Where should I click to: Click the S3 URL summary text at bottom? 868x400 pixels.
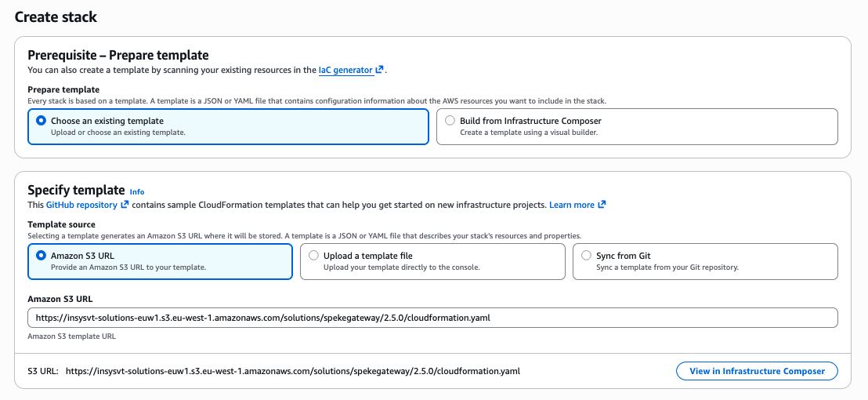coord(273,371)
